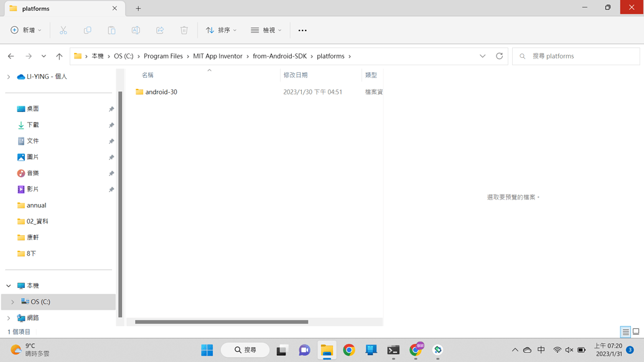
Task: Expand the 網路 tree node
Action: (x=9, y=318)
